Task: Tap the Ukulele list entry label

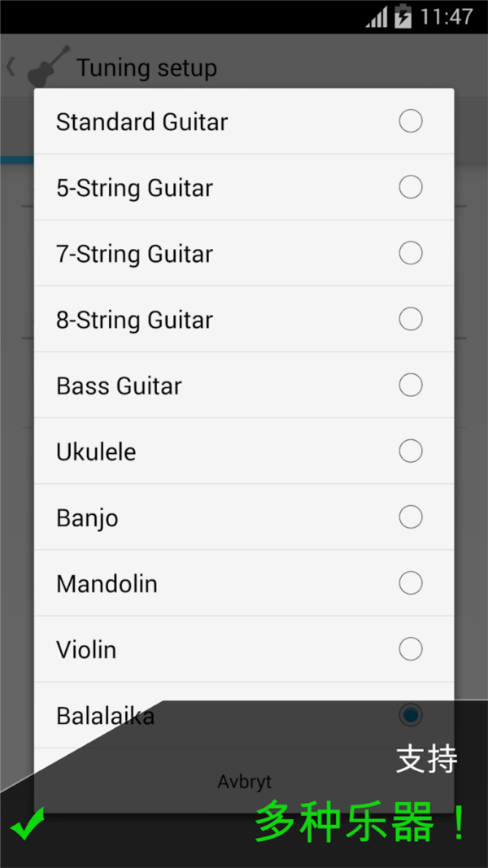Action: (96, 452)
